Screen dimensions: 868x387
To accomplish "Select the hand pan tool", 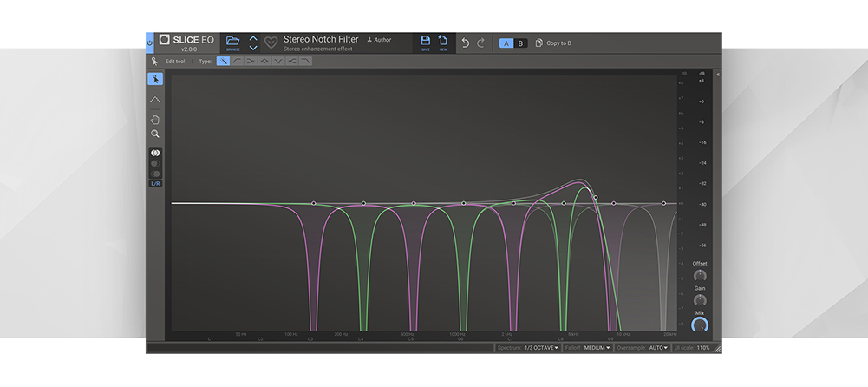I will 155,120.
